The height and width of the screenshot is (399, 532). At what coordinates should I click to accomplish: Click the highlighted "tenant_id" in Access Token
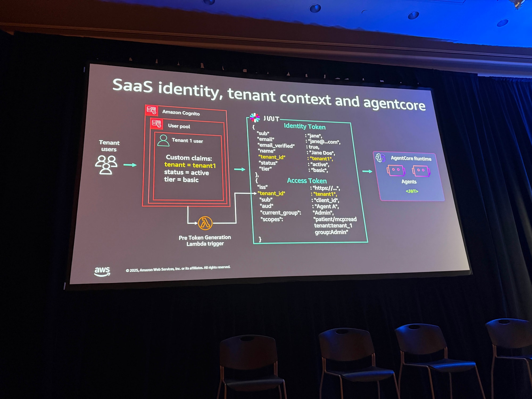(272, 193)
